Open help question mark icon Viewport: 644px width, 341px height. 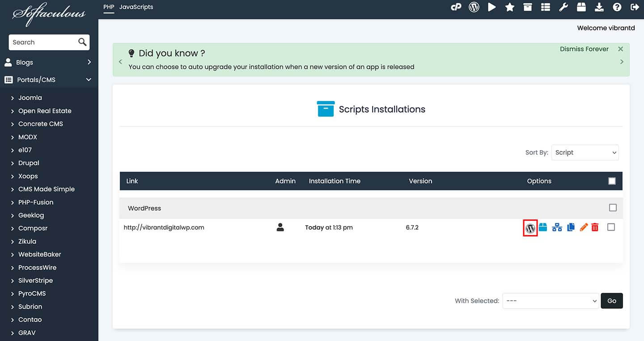tap(617, 7)
